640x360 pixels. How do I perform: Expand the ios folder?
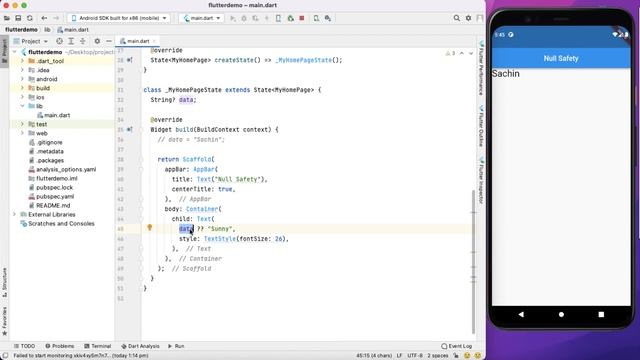pyautogui.click(x=22, y=97)
